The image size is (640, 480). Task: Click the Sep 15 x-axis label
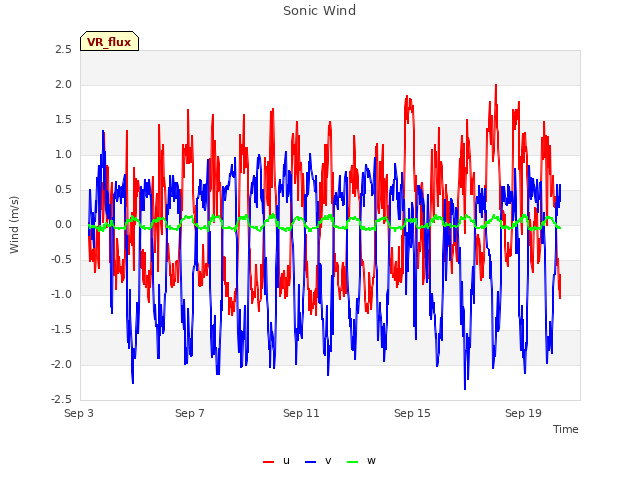(x=412, y=413)
